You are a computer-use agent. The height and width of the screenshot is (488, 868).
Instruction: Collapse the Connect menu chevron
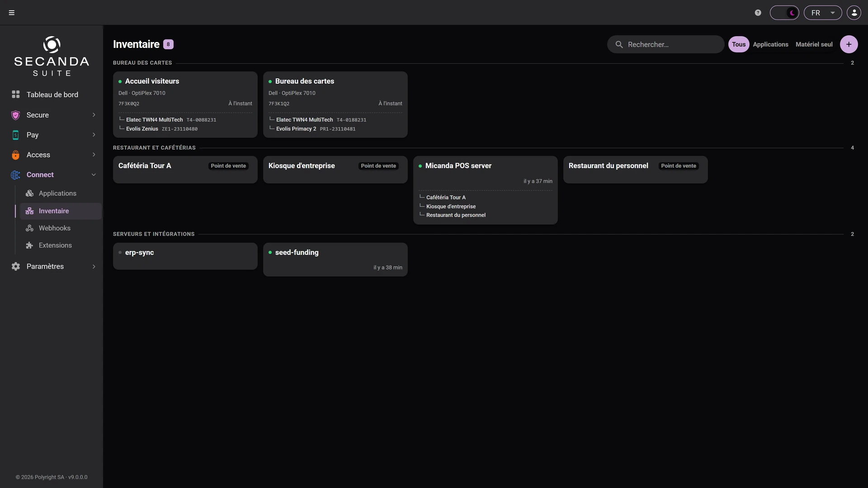pos(94,175)
